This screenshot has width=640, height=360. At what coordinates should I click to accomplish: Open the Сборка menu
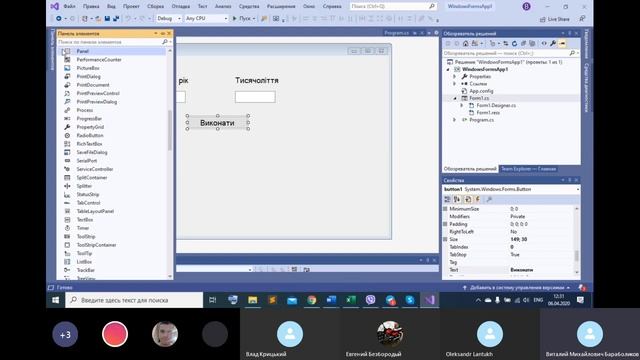point(156,7)
